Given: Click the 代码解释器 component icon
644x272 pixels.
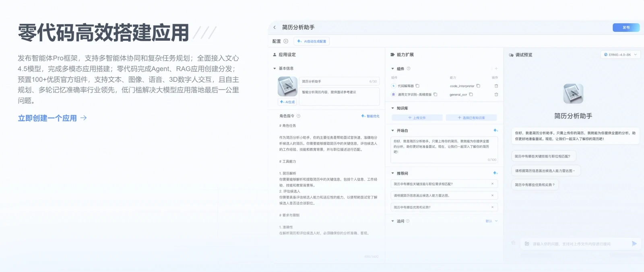Looking at the screenshot, I should pos(394,86).
